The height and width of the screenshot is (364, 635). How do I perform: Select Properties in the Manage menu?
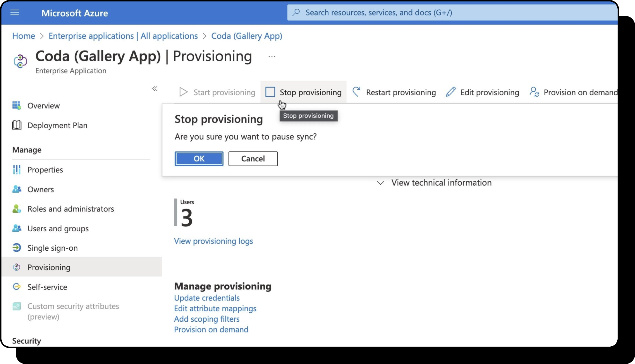coord(45,169)
